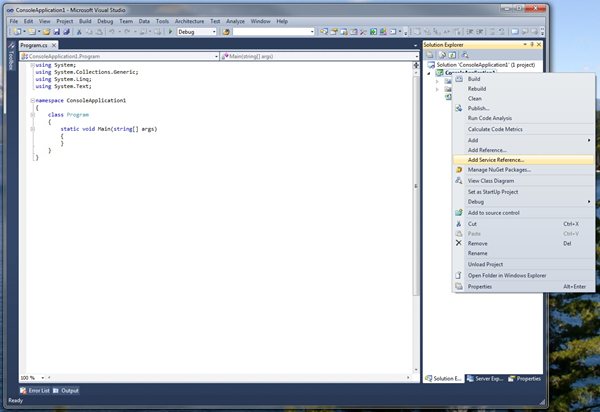Image resolution: width=600 pixels, height=412 pixels.
Task: Click the Add New Item toolbar icon
Action: pos(32,32)
